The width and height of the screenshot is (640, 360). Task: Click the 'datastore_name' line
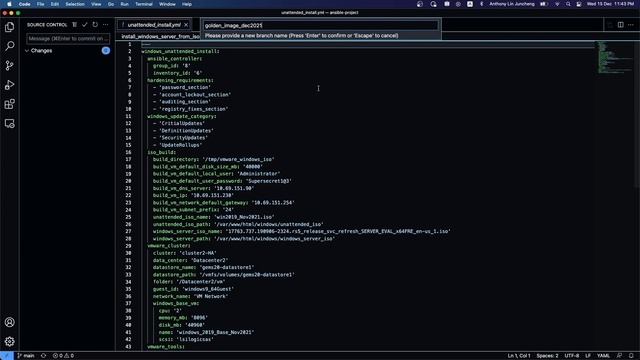204,267
